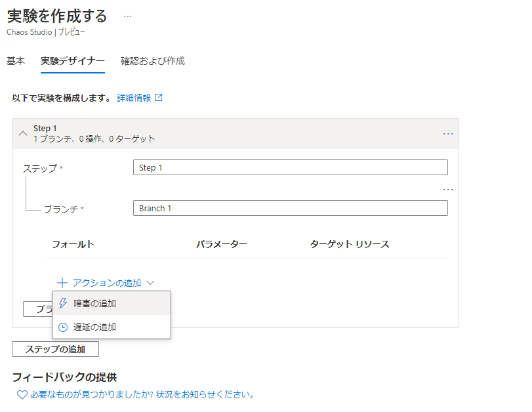The width and height of the screenshot is (532, 412).
Task: Click the ellipsis beside 実験を作成する title
Action: click(x=127, y=15)
